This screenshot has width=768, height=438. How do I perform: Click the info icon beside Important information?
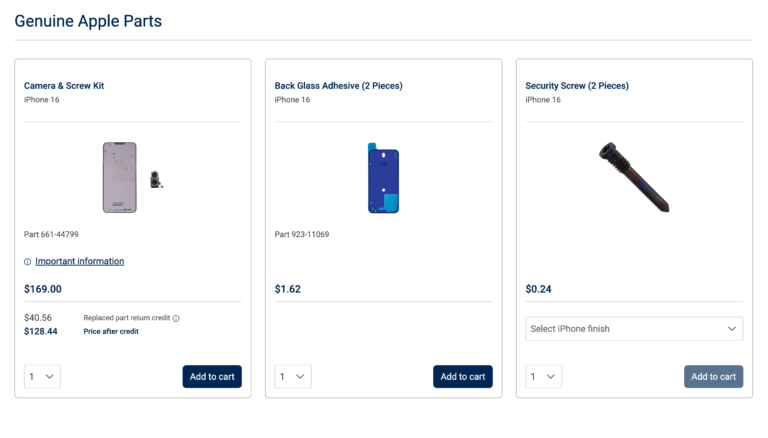tap(27, 262)
